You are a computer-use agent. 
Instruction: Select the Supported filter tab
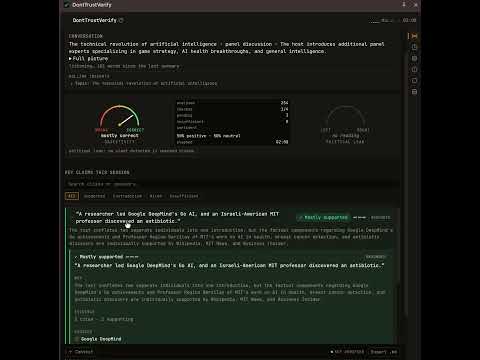[x=94, y=196]
